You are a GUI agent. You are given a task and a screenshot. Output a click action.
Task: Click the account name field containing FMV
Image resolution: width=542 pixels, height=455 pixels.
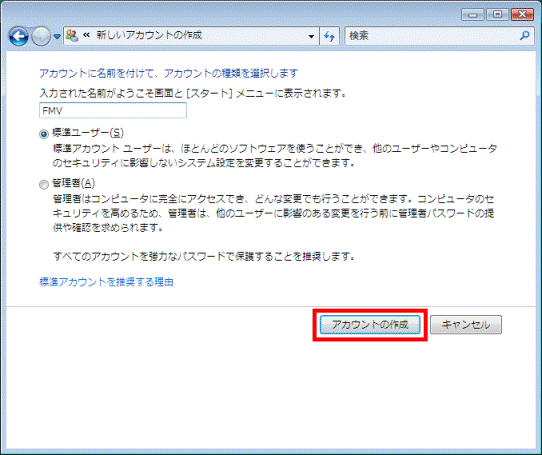113,110
